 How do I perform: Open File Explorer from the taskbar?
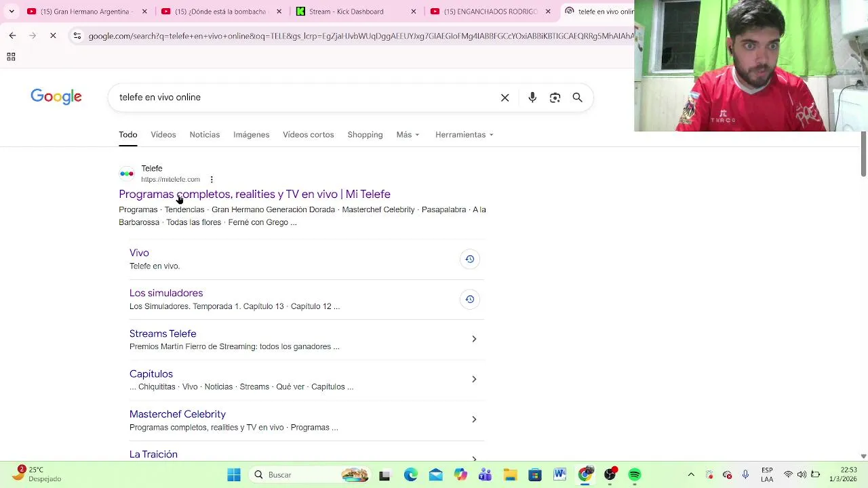[510, 475]
